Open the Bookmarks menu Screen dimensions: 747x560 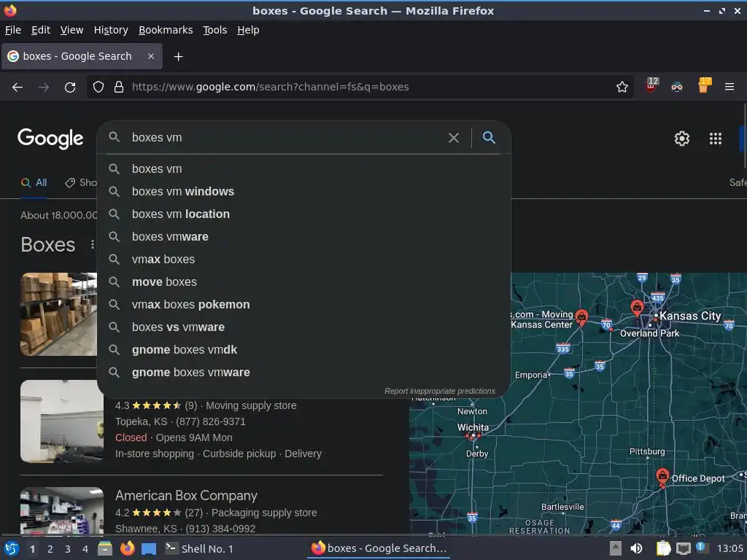click(x=166, y=30)
